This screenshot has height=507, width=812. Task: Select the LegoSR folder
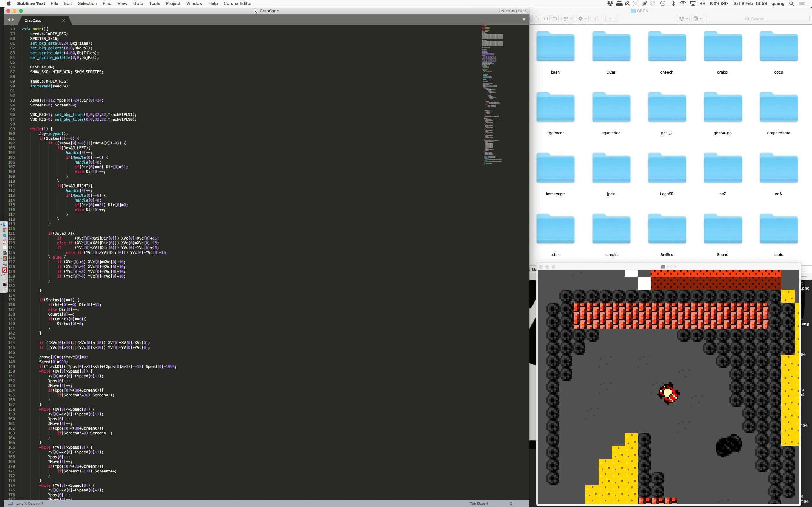[x=666, y=168]
